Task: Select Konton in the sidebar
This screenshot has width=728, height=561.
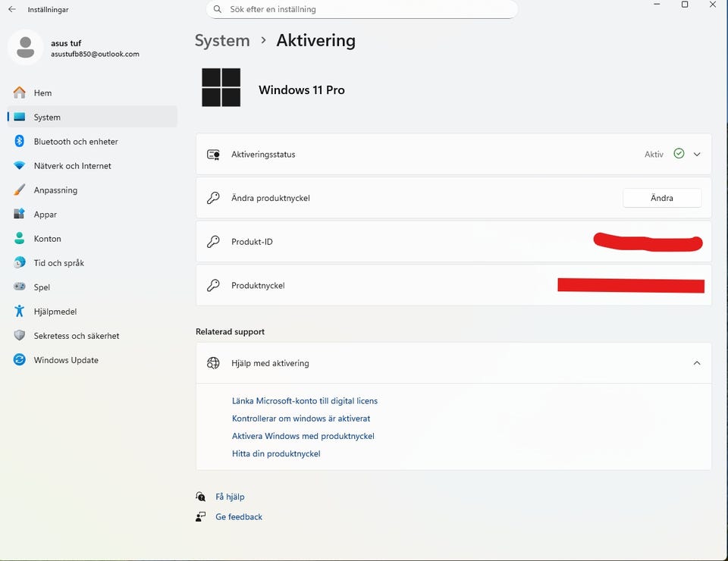Action: [x=47, y=238]
